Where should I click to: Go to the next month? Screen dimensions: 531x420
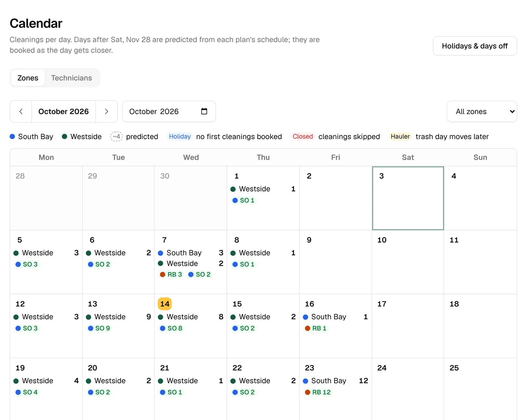(x=107, y=111)
